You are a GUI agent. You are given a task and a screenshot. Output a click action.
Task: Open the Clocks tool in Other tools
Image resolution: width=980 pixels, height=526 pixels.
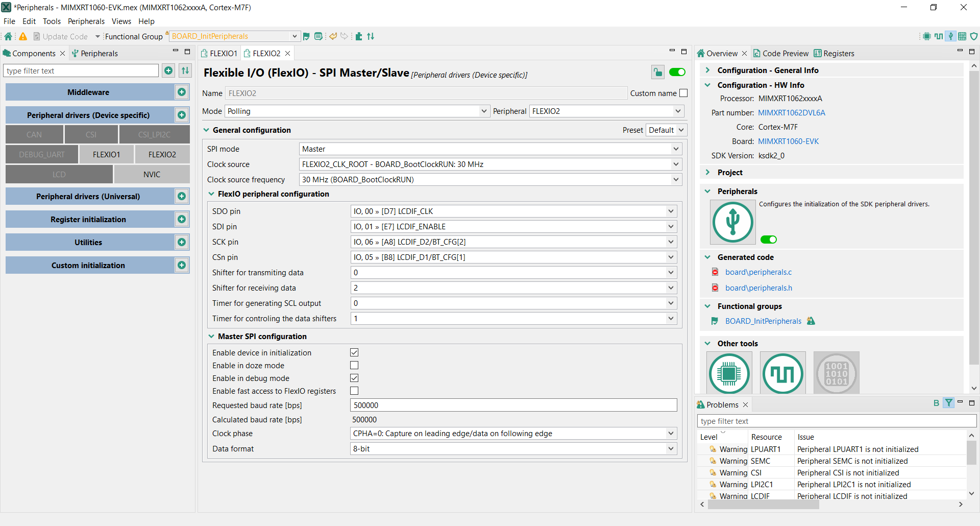[782, 373]
